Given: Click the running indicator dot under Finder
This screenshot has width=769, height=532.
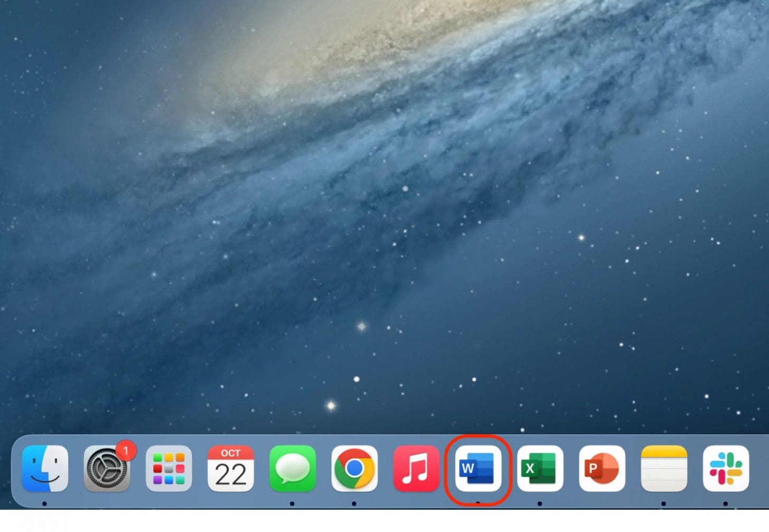Looking at the screenshot, I should tap(45, 503).
